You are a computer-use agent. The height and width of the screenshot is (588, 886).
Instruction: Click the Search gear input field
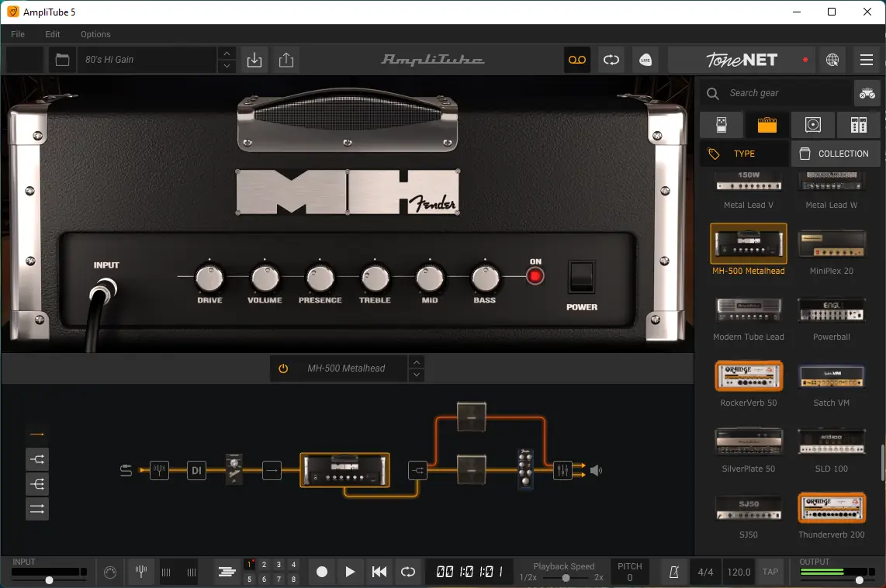(776, 93)
